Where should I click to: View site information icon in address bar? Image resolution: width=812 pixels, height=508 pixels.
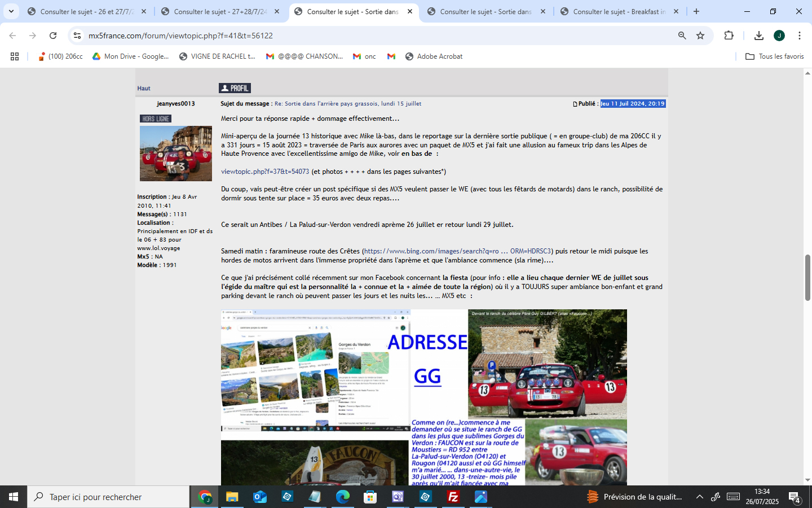click(x=77, y=36)
